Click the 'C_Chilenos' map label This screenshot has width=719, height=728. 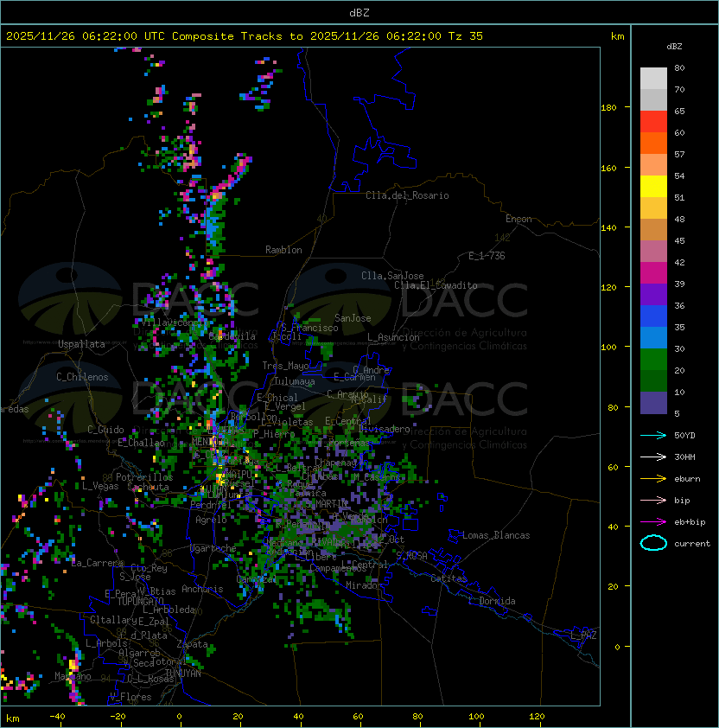[x=82, y=377]
